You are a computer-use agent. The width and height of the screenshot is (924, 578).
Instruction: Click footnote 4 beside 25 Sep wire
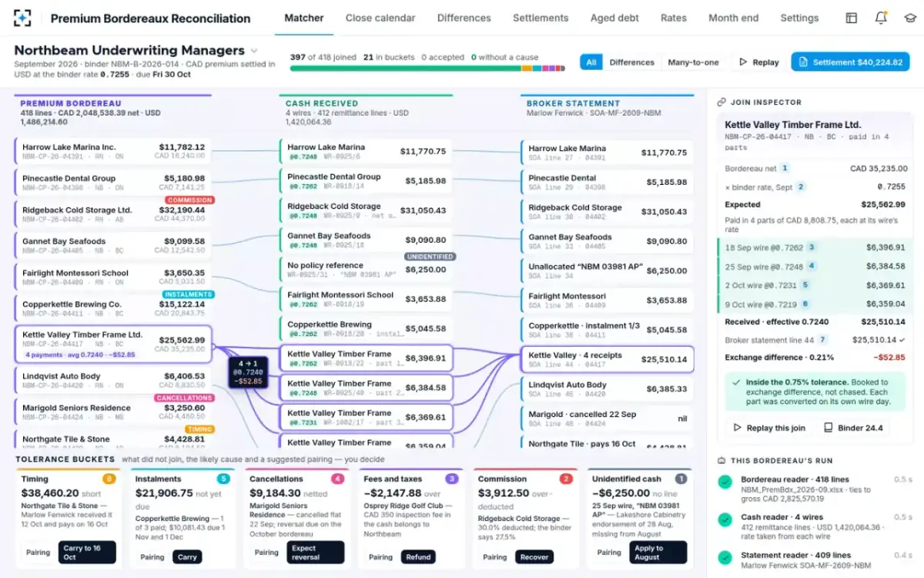pyautogui.click(x=812, y=266)
